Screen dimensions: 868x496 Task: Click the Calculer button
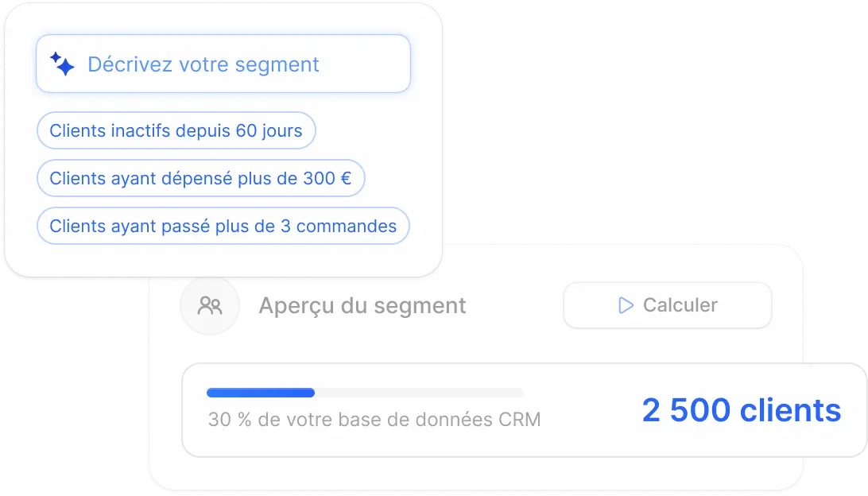click(667, 305)
